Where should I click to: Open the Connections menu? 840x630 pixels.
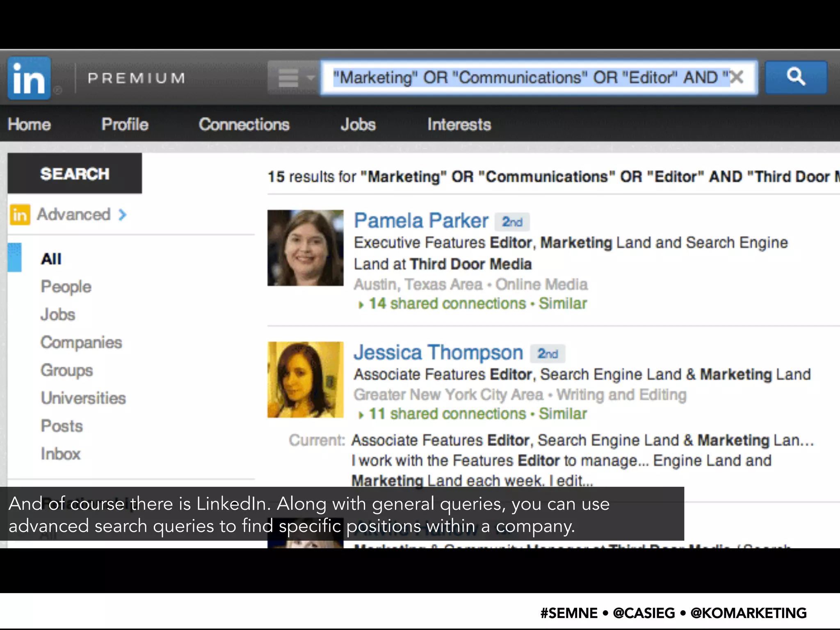pos(244,124)
